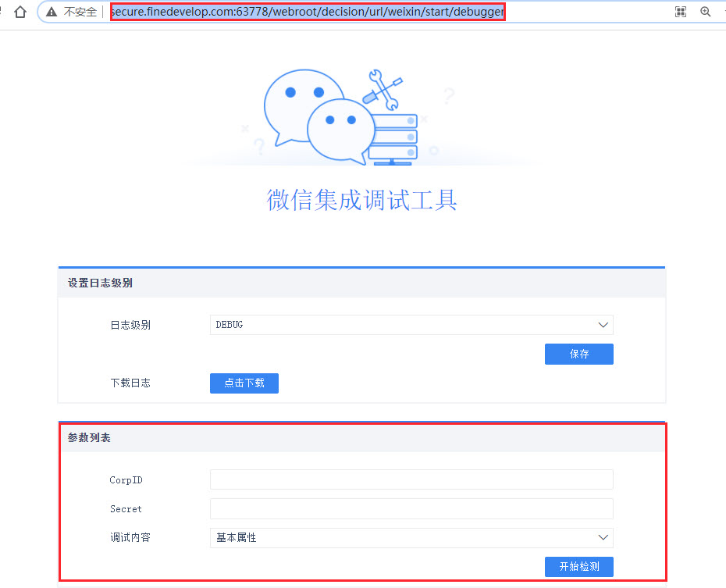Click the chevron arrow of the 基本属性 combo
726x588 pixels.
[x=603, y=537]
